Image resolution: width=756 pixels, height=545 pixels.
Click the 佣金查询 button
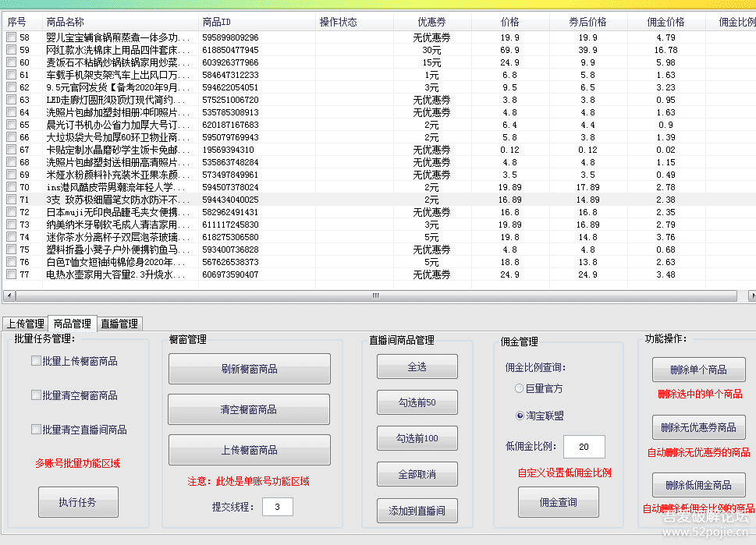click(559, 502)
